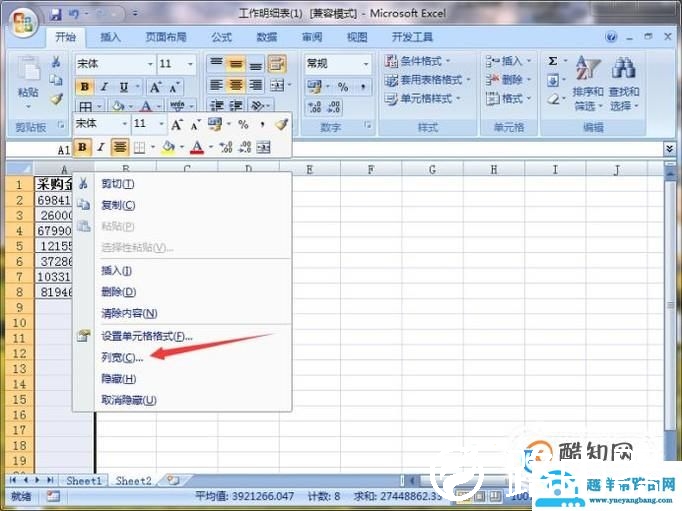Choose 剪切(T) from the context menu
This screenshot has width=682, height=511.
click(x=182, y=184)
